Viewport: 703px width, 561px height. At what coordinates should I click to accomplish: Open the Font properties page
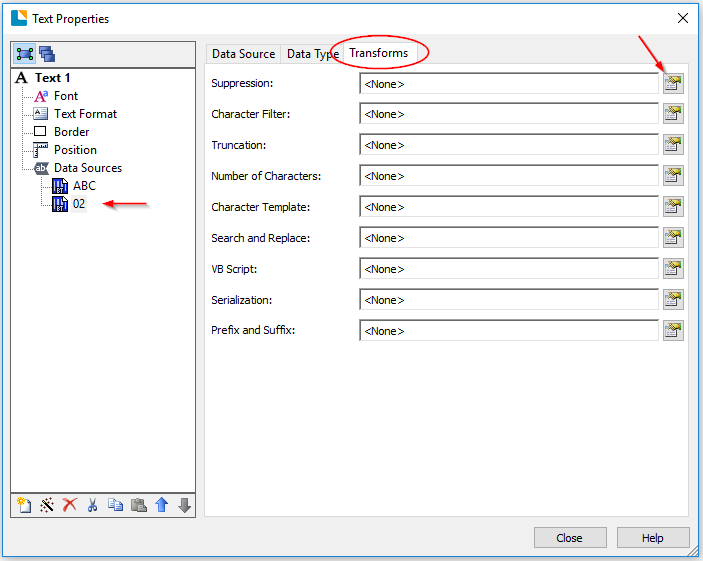pyautogui.click(x=66, y=96)
